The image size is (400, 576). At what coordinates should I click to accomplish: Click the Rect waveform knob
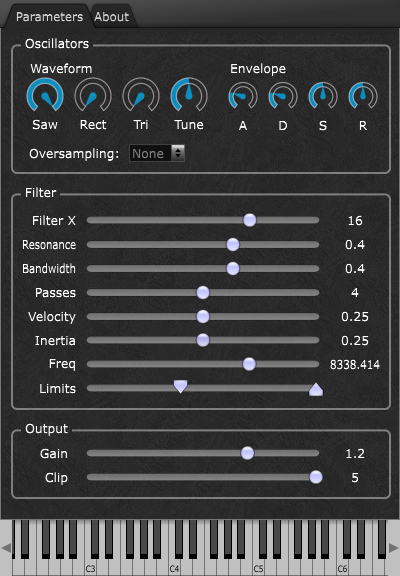click(93, 96)
